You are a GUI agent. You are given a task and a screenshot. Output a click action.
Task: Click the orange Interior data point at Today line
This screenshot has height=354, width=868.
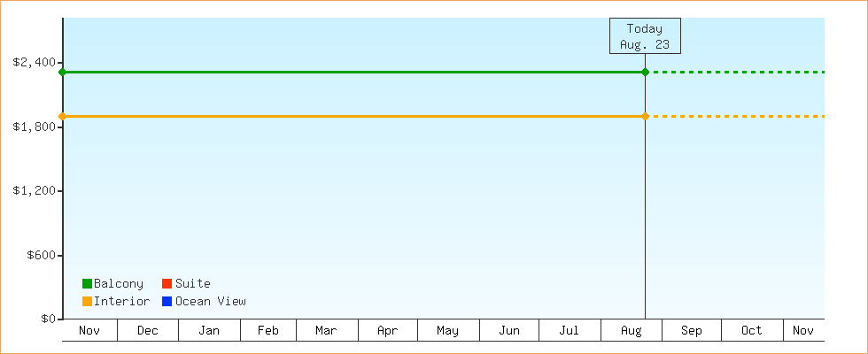pyautogui.click(x=645, y=116)
